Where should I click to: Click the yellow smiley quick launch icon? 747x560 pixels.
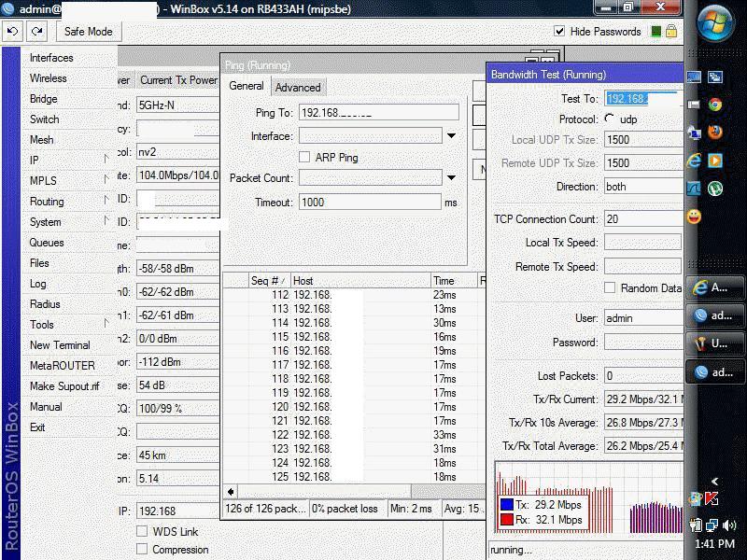(x=694, y=217)
